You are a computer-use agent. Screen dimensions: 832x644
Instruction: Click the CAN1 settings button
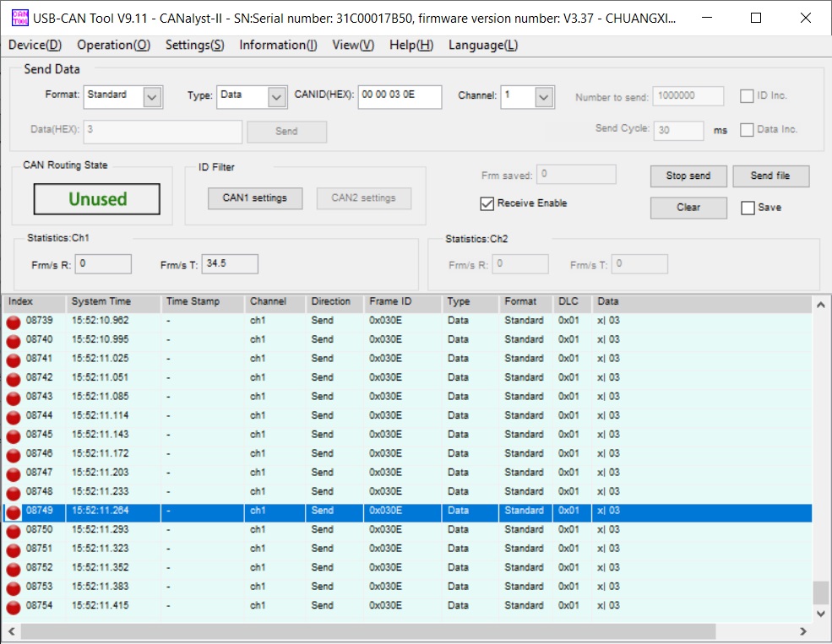pos(254,198)
